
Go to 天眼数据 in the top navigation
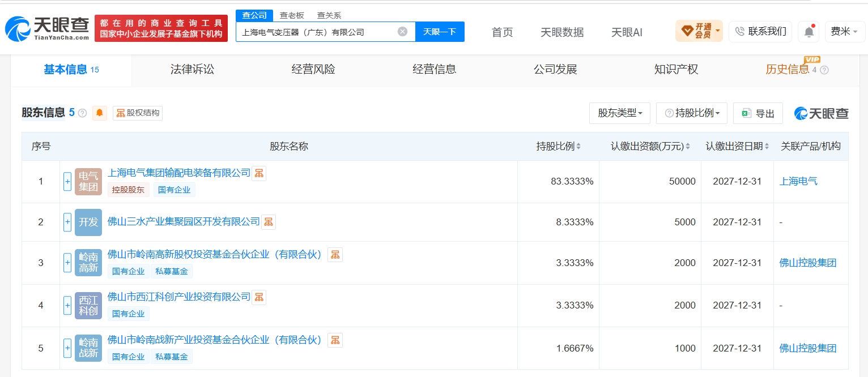click(562, 32)
